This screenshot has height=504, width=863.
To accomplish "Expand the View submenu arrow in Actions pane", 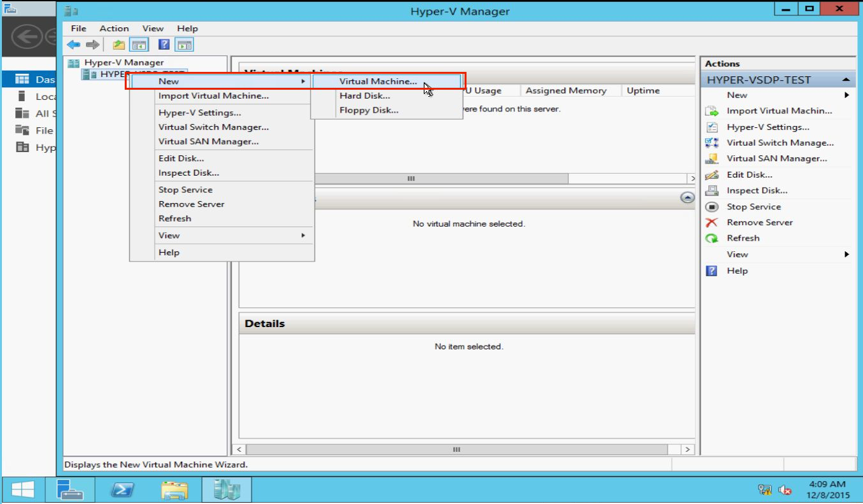I will 847,255.
